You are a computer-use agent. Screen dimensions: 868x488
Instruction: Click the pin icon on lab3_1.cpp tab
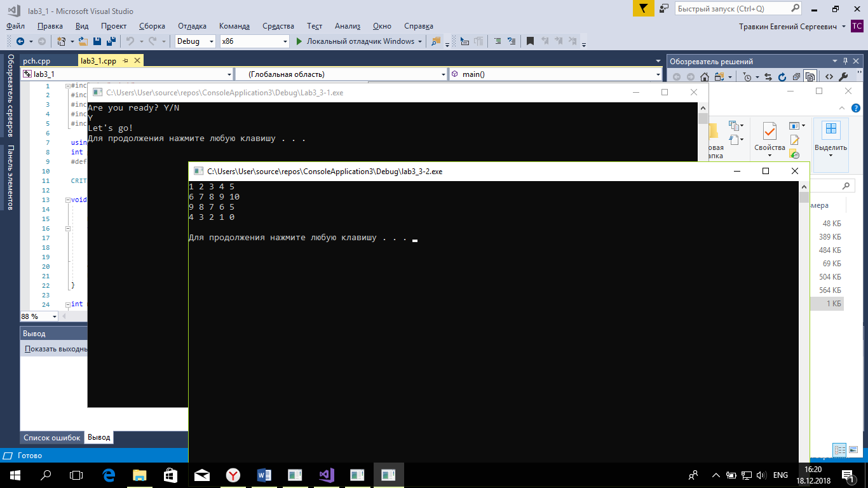(125, 61)
